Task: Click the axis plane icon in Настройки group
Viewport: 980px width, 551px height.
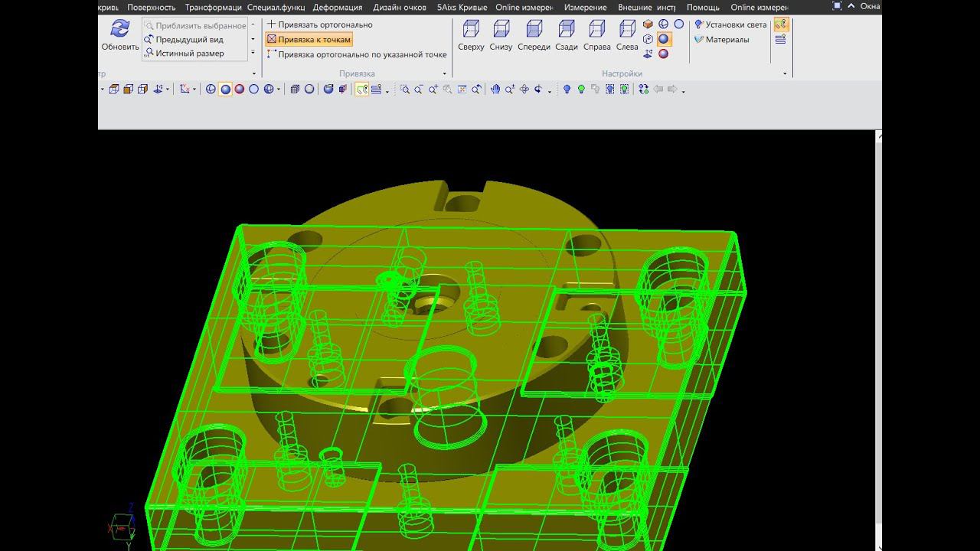Action: pyautogui.click(x=648, y=54)
